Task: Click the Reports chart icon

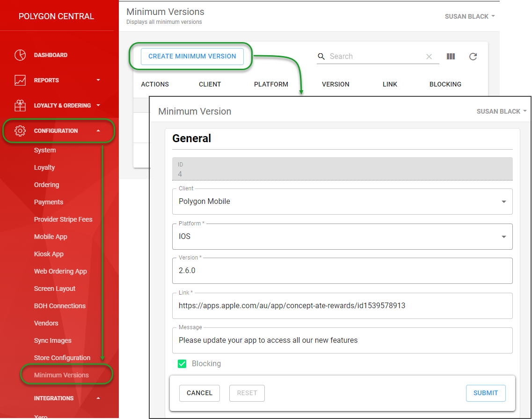Action: [20, 80]
